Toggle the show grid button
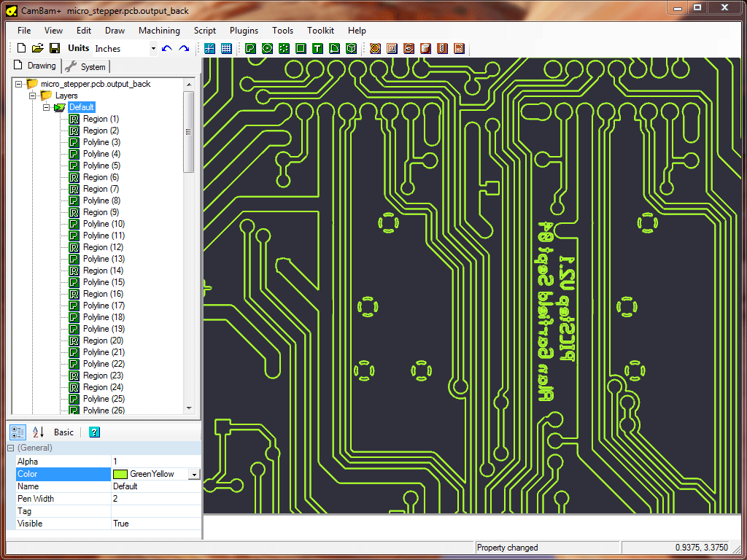Image resolution: width=747 pixels, height=560 pixels. click(226, 48)
